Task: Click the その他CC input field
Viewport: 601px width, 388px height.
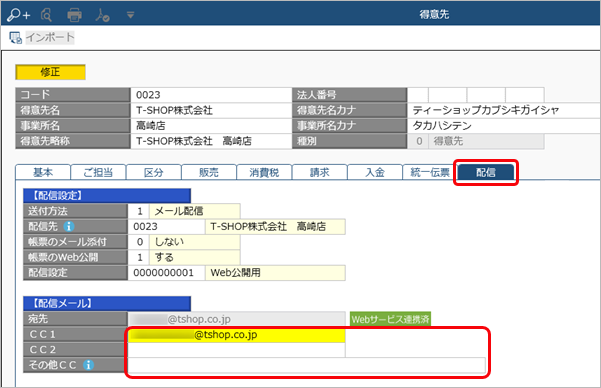Action: 307,365
